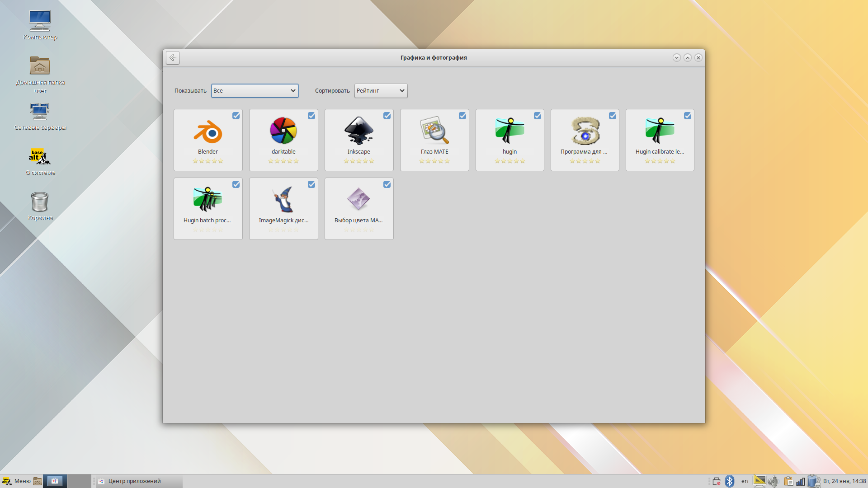Open the Hugin calibrate lens icon
Screen dimensions: 868x488
[x=660, y=131]
